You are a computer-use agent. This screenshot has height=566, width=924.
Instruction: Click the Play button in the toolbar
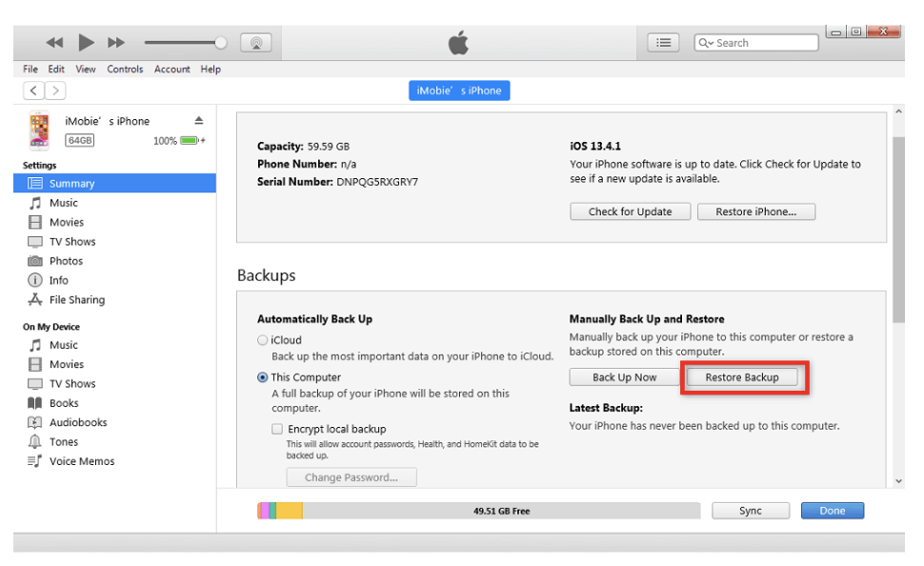[x=86, y=42]
